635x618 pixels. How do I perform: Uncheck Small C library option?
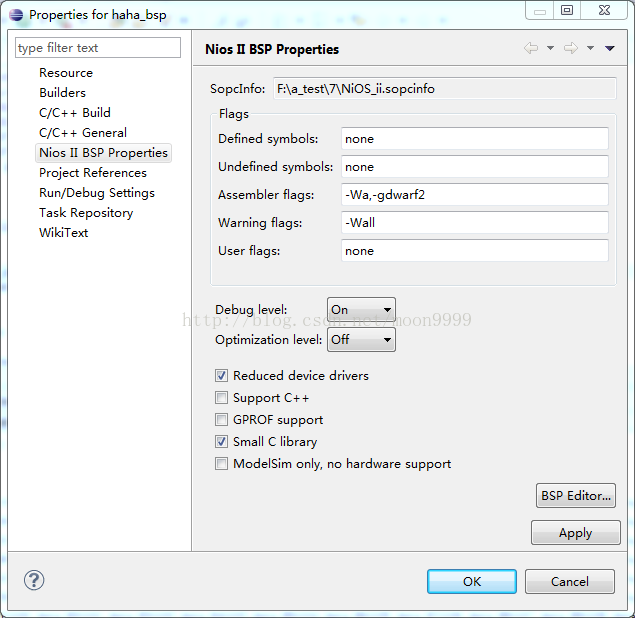[x=221, y=441]
